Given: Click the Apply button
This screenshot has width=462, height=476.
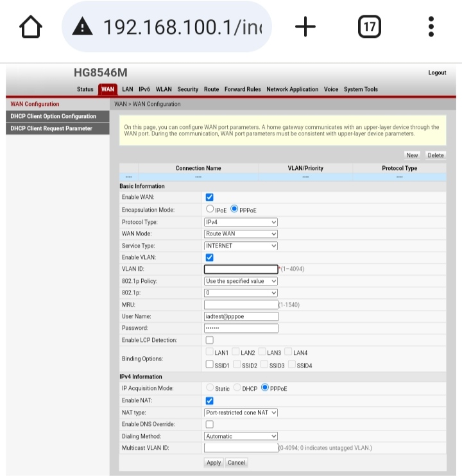Looking at the screenshot, I should (214, 463).
